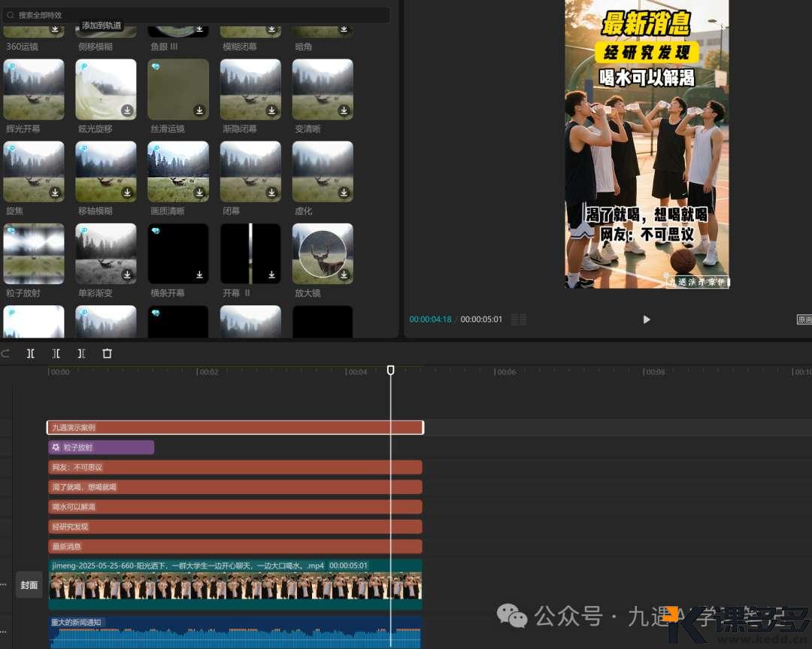The image size is (812, 649).
Task: Download the 丝滑运镜 effect
Action: (x=199, y=111)
